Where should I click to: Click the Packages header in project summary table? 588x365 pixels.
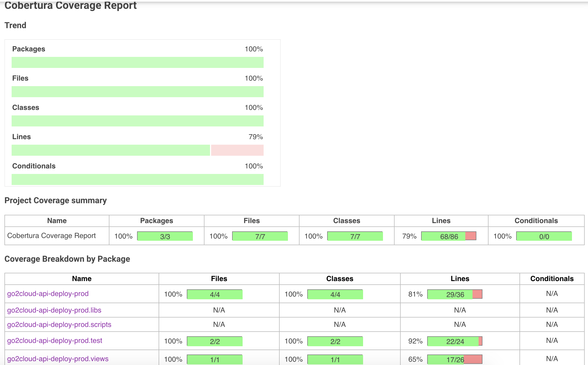point(156,221)
